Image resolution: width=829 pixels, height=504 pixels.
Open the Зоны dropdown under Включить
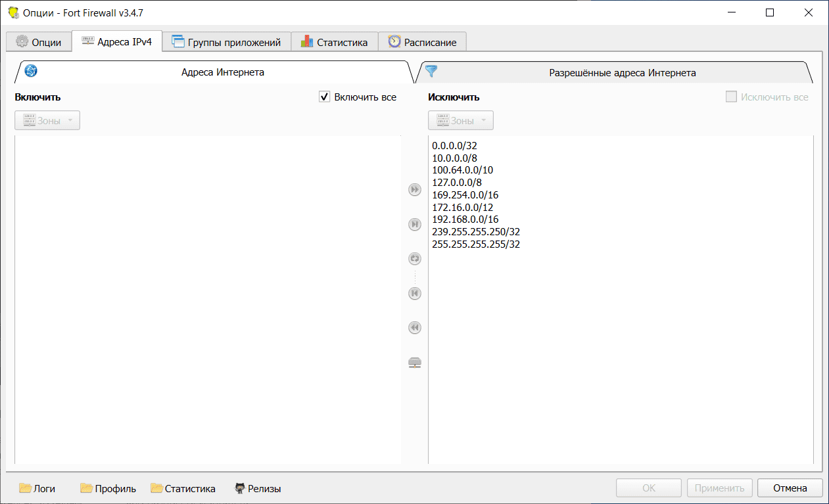[47, 120]
